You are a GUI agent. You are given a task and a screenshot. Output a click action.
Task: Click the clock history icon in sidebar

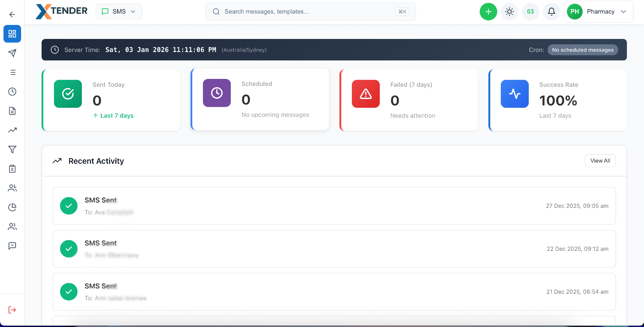12,92
